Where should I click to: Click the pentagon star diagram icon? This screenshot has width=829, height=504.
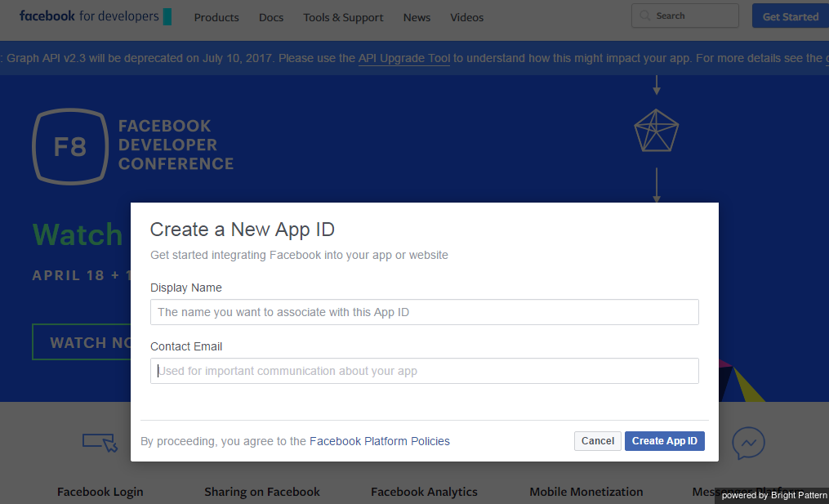[x=656, y=131]
